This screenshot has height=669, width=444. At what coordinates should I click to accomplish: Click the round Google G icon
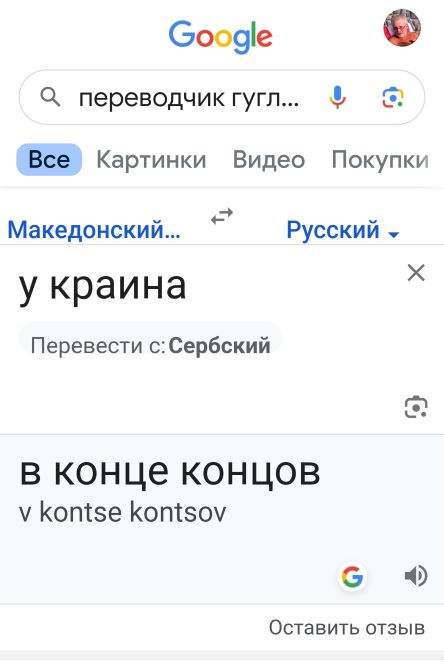pyautogui.click(x=352, y=577)
